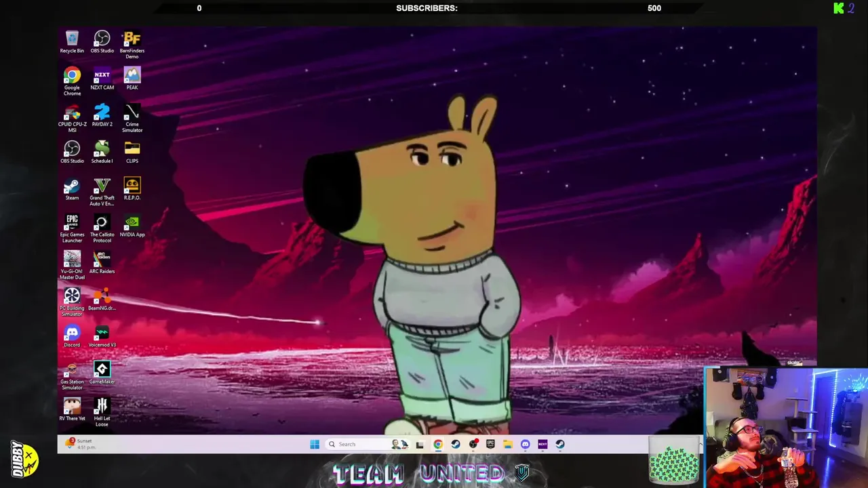The image size is (868, 488).
Task: Open the NZXT CAM desktop shortcut
Action: click(102, 79)
